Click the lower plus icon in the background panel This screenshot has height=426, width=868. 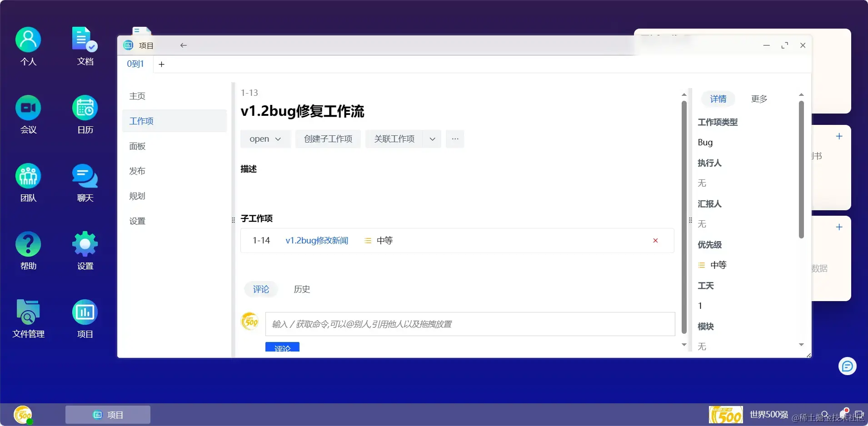839,227
